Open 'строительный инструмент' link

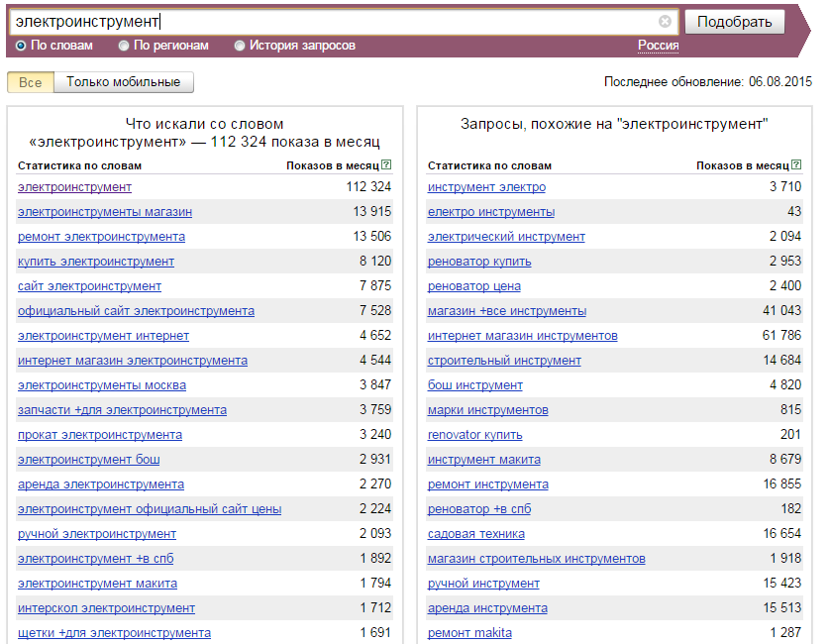pyautogui.click(x=504, y=361)
